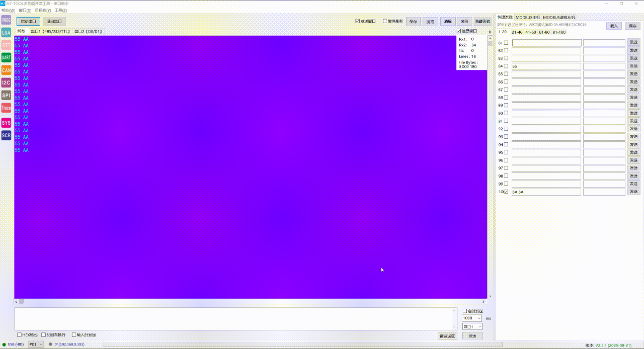This screenshot has width=644, height=349.
Task: Open the SPI tool panel
Action: pyautogui.click(x=6, y=95)
